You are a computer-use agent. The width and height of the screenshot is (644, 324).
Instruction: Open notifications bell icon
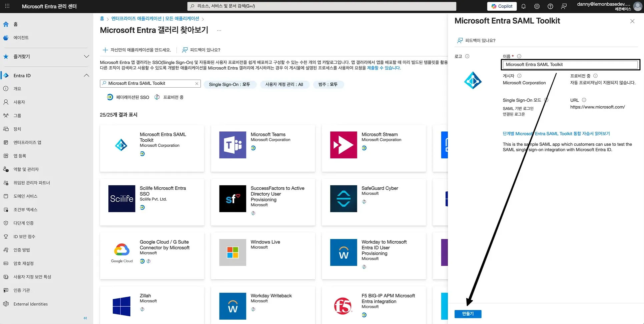(524, 6)
